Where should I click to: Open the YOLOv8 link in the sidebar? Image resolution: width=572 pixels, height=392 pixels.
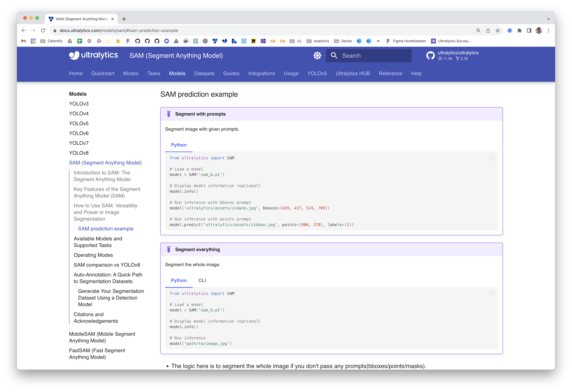(x=79, y=153)
